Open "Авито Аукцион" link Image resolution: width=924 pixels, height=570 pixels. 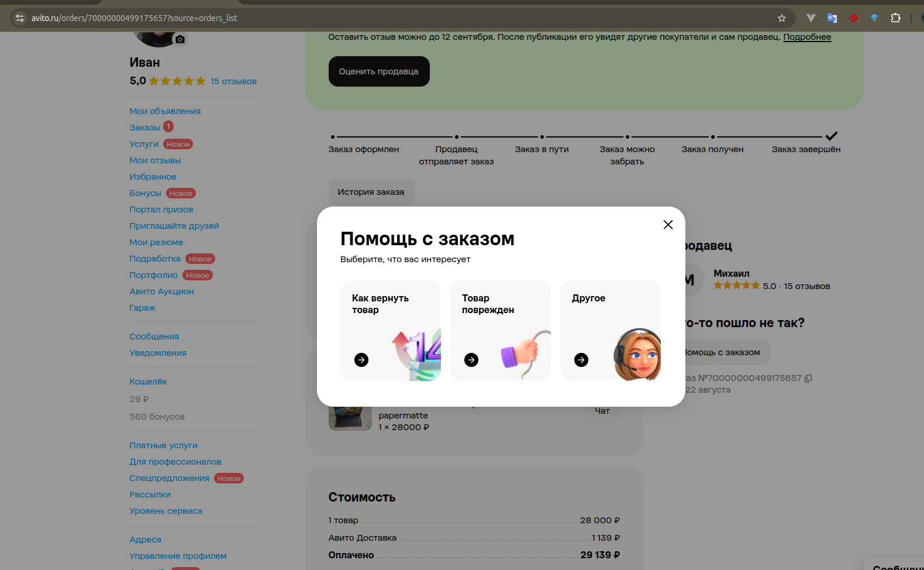point(161,291)
